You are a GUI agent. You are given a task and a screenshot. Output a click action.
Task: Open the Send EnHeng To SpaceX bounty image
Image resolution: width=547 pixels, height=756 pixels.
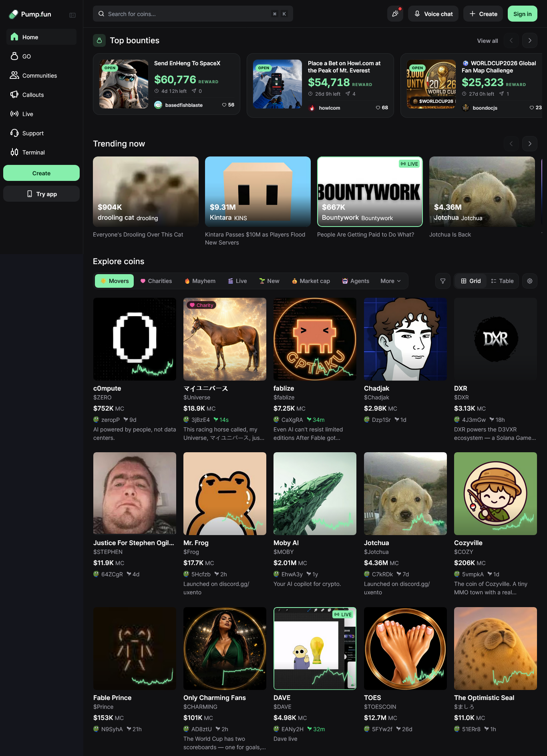click(x=124, y=84)
